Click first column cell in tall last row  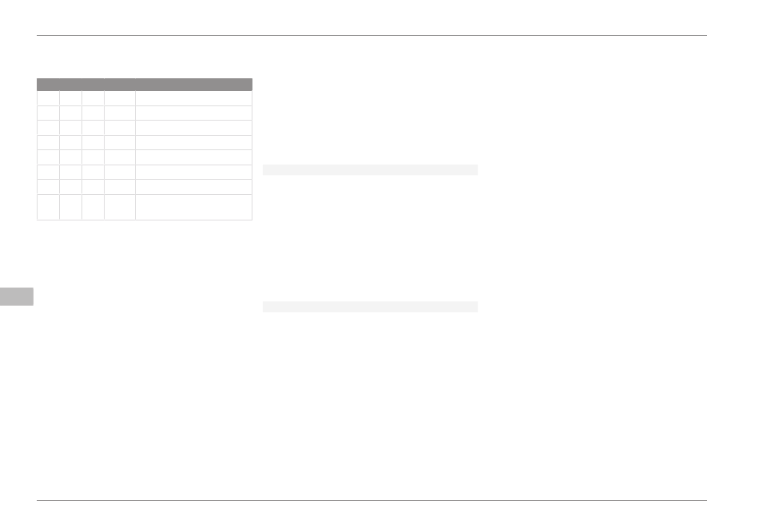[48, 207]
